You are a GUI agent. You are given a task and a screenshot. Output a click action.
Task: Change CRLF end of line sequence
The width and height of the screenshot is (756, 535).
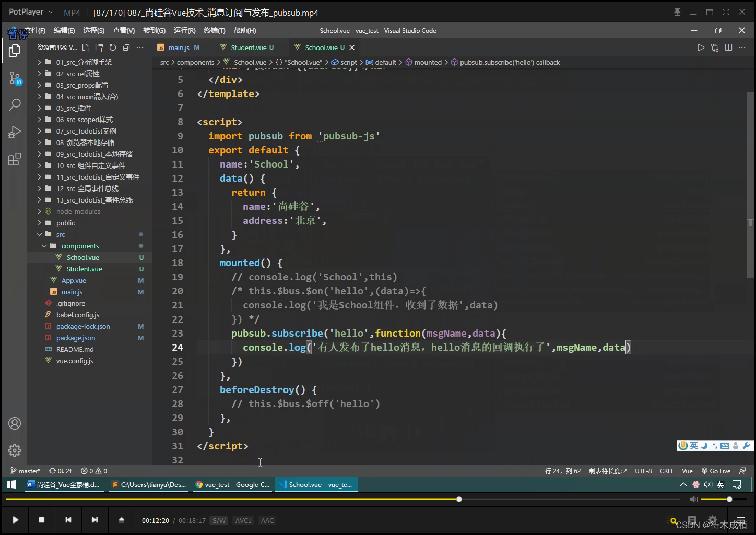[667, 471]
